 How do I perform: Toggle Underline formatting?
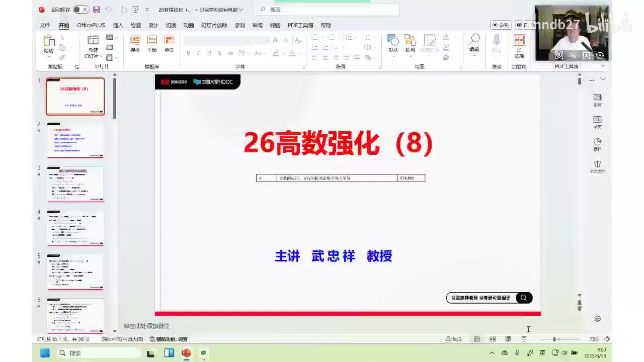point(209,53)
